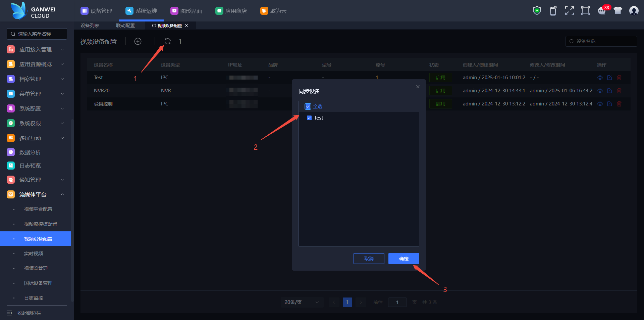Viewport: 644px width, 320px height.
Task: View details of the NVR20 device
Action: [x=600, y=91]
